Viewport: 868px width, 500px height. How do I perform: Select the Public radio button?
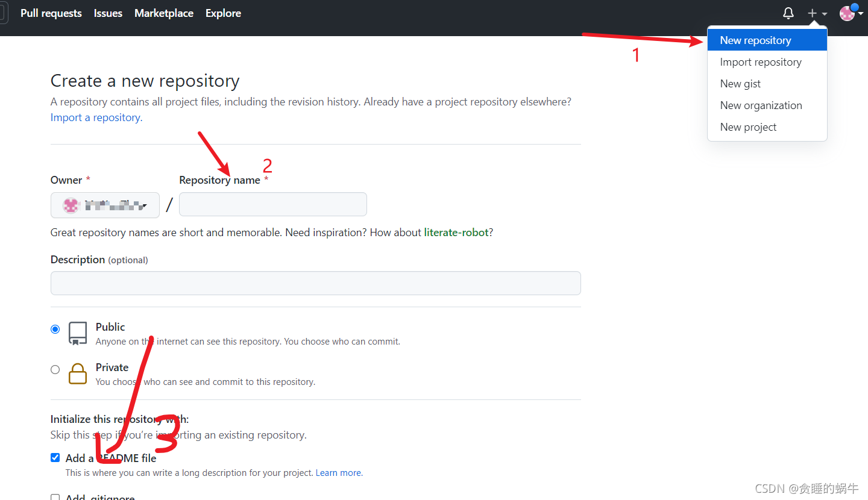(x=55, y=330)
